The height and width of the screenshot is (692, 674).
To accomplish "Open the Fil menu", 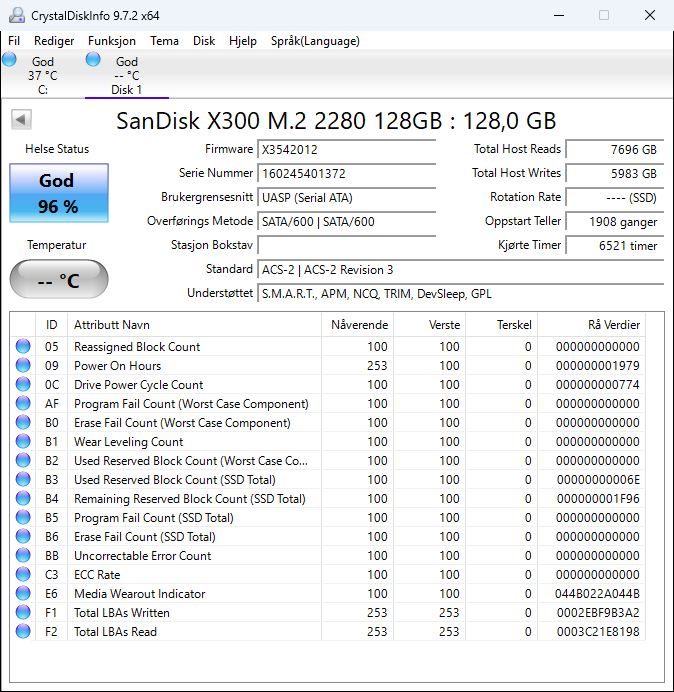I will tap(14, 41).
